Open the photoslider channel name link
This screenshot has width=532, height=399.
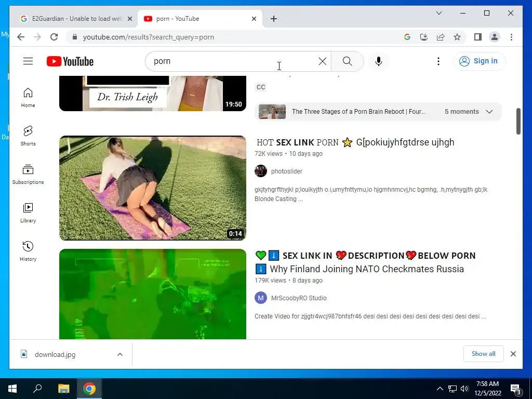pos(287,171)
